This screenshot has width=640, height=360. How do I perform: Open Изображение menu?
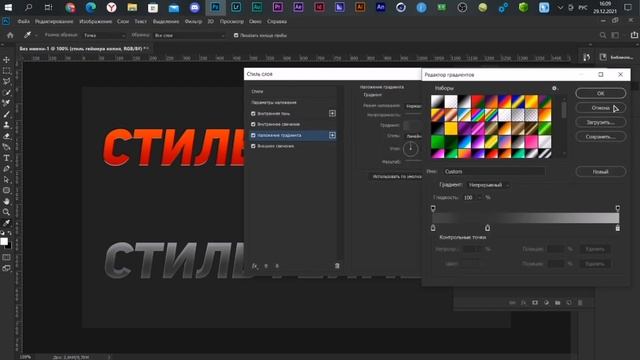click(x=96, y=22)
